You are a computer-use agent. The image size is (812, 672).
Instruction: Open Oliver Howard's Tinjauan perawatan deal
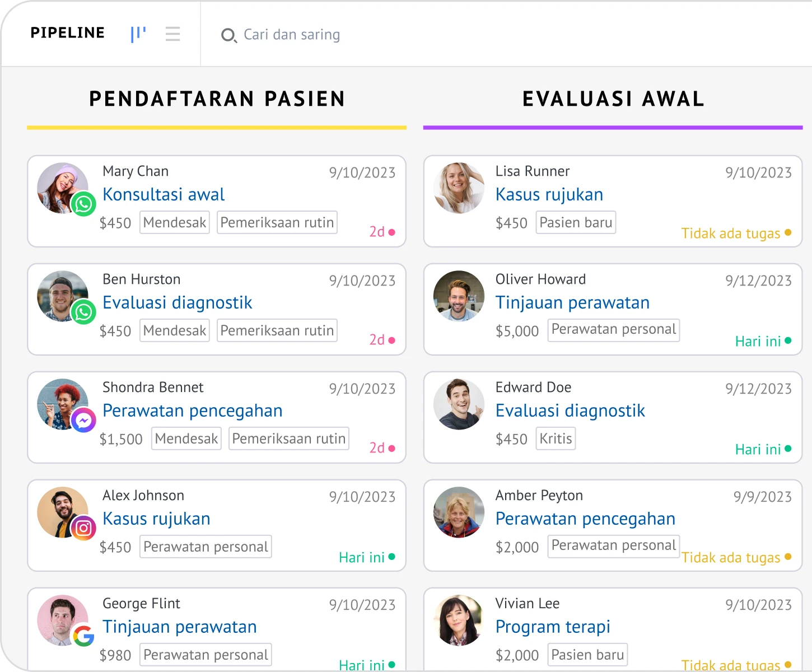click(x=572, y=302)
